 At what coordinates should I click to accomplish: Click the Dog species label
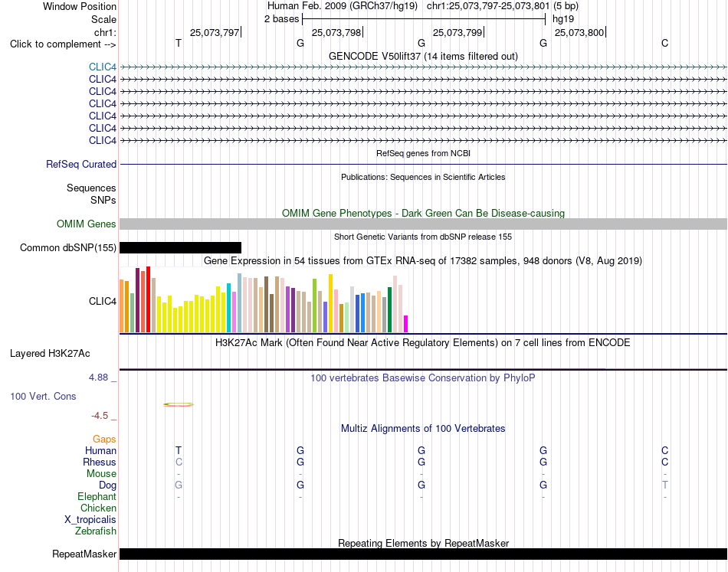(x=107, y=485)
